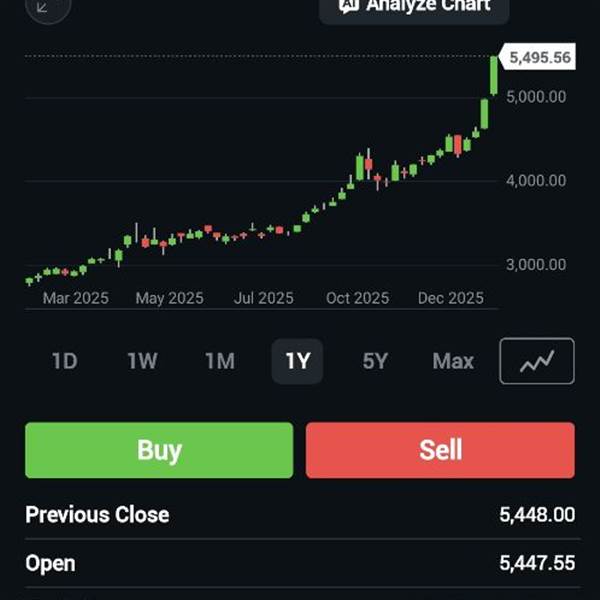
Task: Click the Open value 5,447.55
Action: 537,563
